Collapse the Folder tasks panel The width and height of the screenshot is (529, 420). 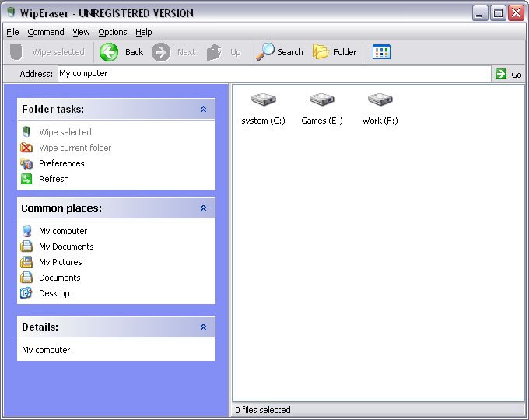(203, 110)
